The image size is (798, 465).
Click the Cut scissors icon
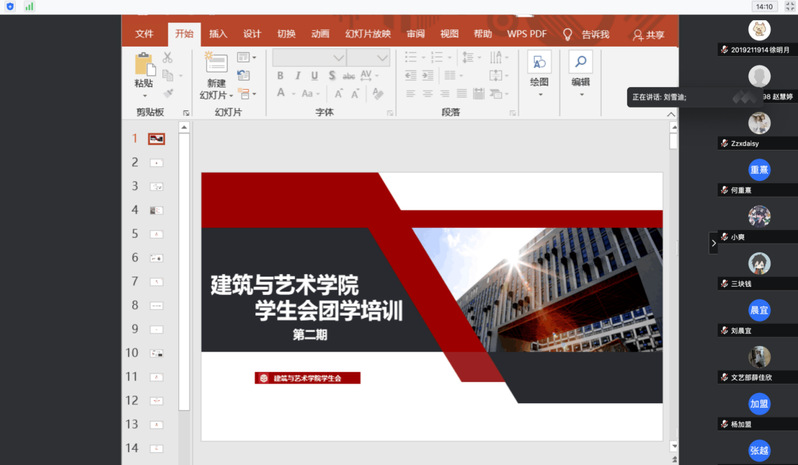[x=167, y=58]
